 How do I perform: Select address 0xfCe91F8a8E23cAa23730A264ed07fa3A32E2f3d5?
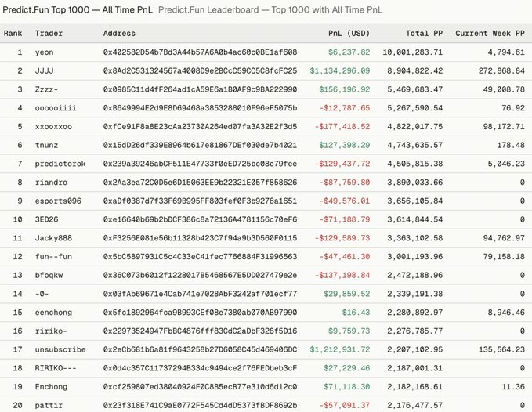click(200, 127)
